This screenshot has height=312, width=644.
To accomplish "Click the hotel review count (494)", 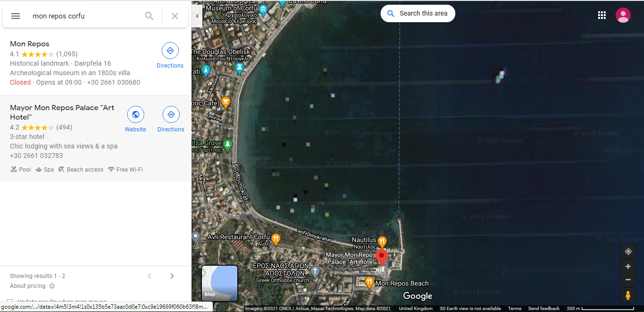I will point(64,127).
